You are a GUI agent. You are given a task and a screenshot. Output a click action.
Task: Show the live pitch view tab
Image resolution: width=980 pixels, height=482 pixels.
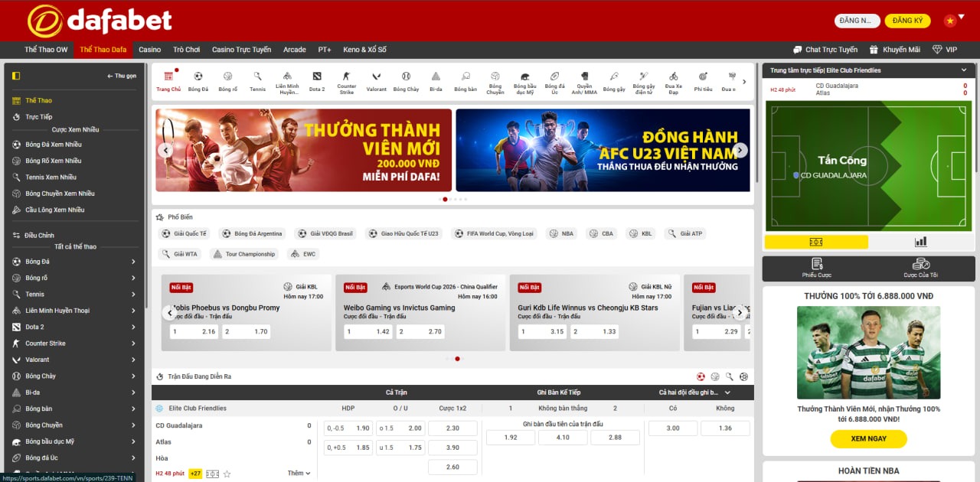(x=816, y=242)
